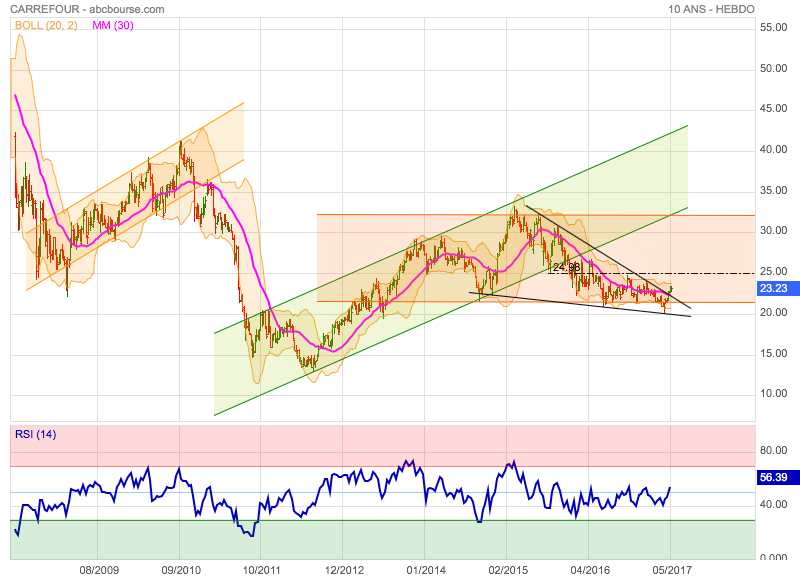
Task: Click the "10 ANS - HEBDO" period label
Action: tap(711, 9)
